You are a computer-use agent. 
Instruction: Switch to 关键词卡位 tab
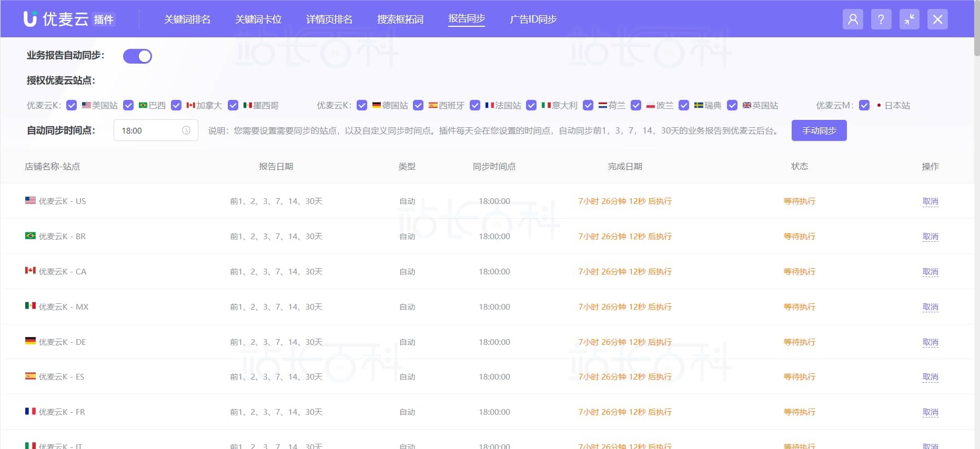tap(258, 19)
